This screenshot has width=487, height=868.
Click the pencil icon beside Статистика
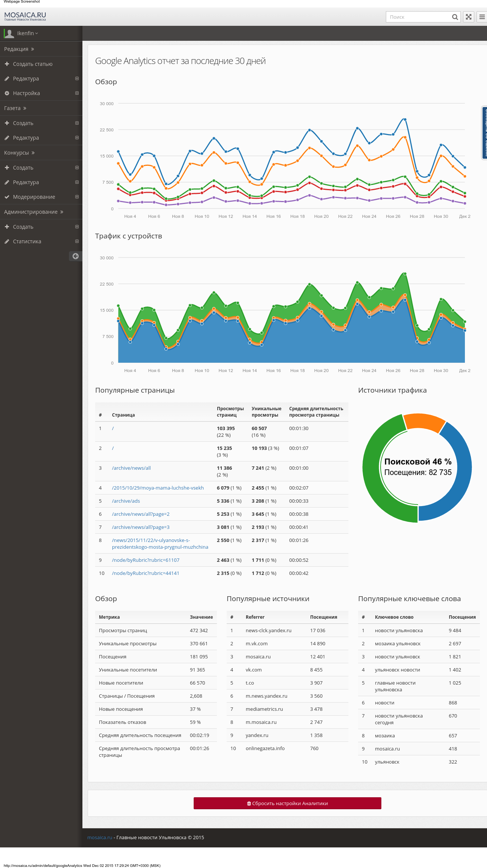7,241
